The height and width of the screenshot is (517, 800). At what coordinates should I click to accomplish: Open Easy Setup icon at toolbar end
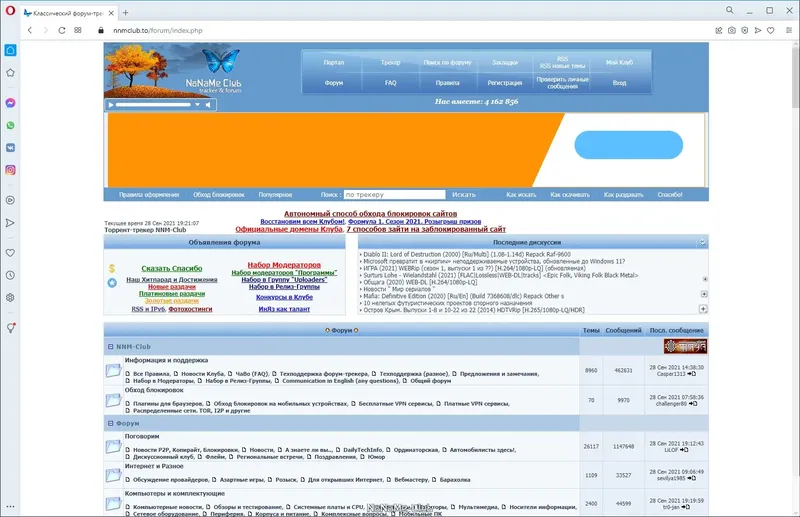pos(789,31)
